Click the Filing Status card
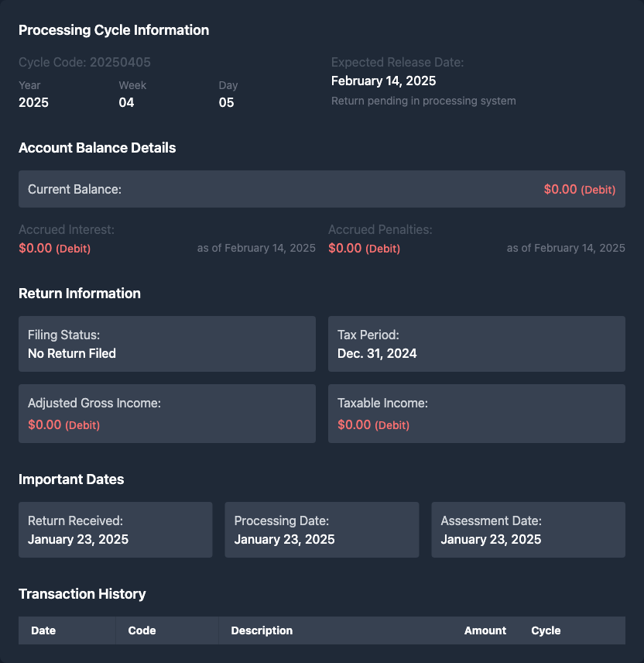644x663 pixels. tap(166, 344)
